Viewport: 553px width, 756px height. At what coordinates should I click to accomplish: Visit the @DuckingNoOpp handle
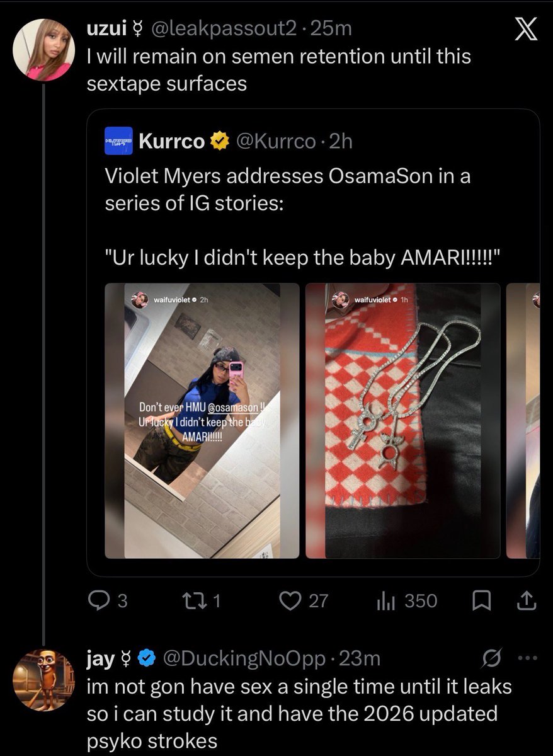(244, 658)
